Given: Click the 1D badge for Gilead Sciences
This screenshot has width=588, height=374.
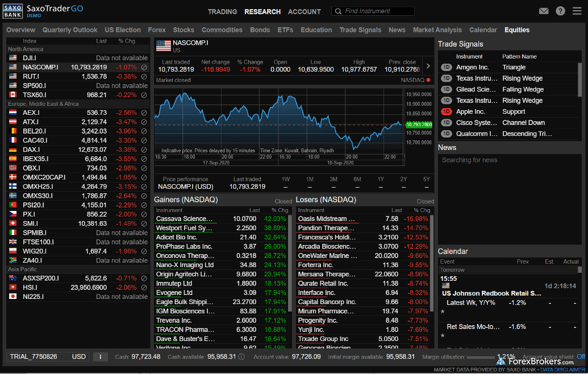Looking at the screenshot, I should point(446,89).
